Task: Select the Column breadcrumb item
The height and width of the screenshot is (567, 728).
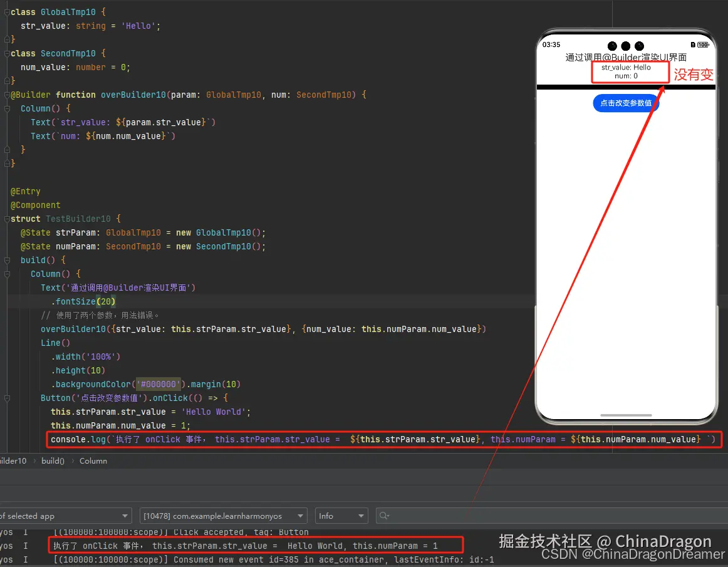Action: point(93,460)
